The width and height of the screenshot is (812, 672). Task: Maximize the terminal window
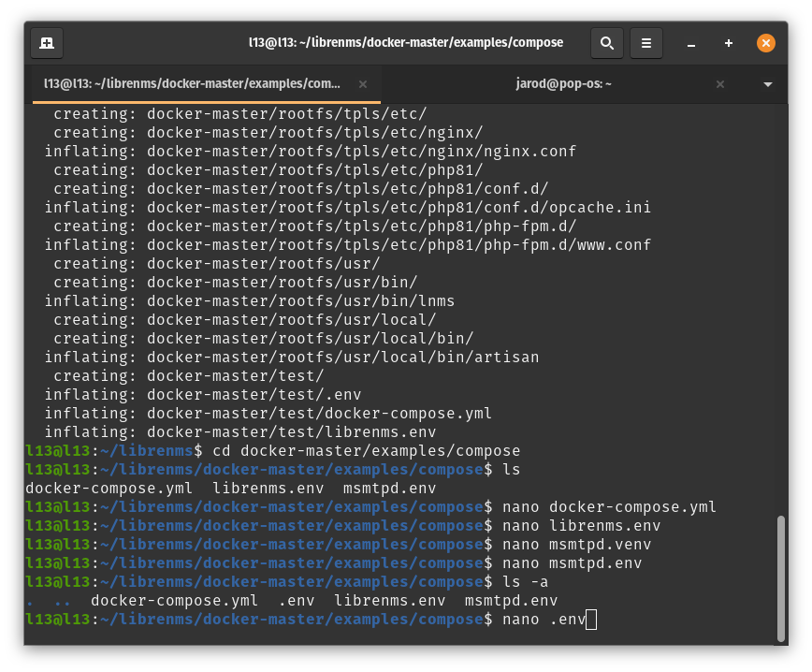[x=728, y=43]
